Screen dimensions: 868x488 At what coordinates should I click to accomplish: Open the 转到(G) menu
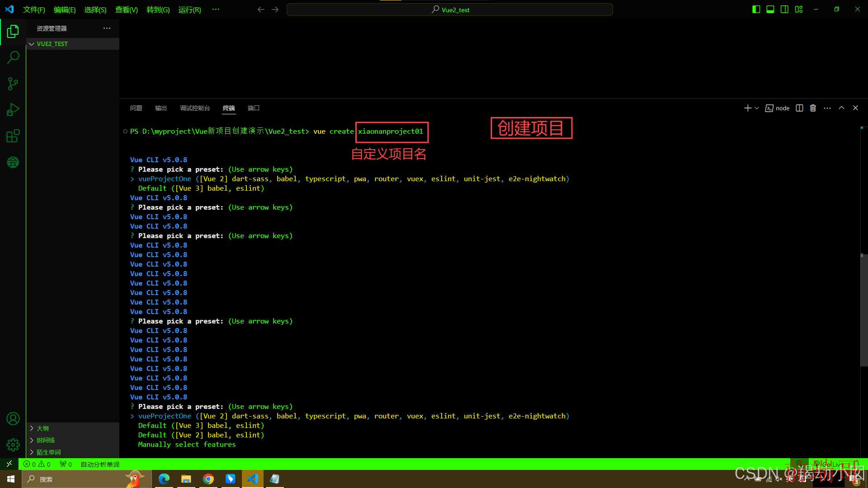158,9
